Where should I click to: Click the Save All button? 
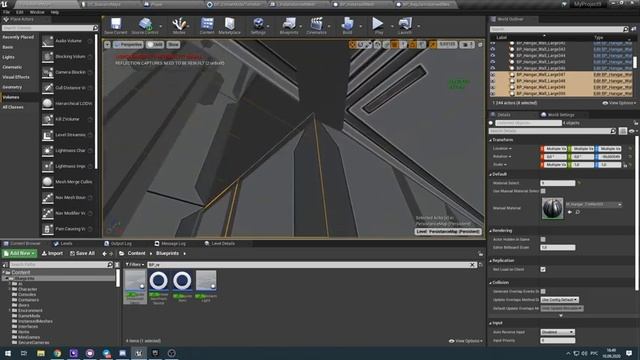pos(82,253)
